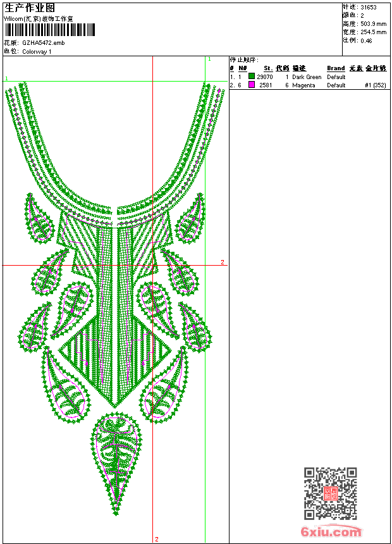Click the 描述 column header
392x544 pixels.
299,68
